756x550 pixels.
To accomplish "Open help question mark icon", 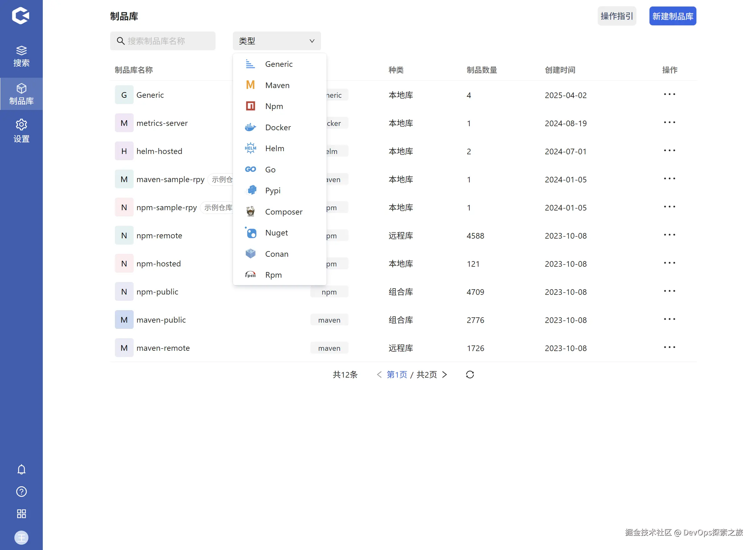I will [x=21, y=492].
